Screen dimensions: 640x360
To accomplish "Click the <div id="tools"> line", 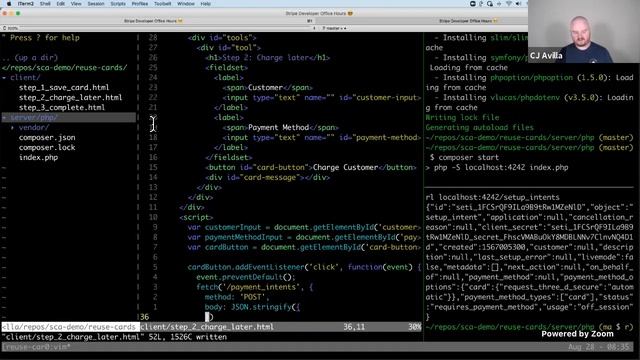I will pyautogui.click(x=222, y=38).
